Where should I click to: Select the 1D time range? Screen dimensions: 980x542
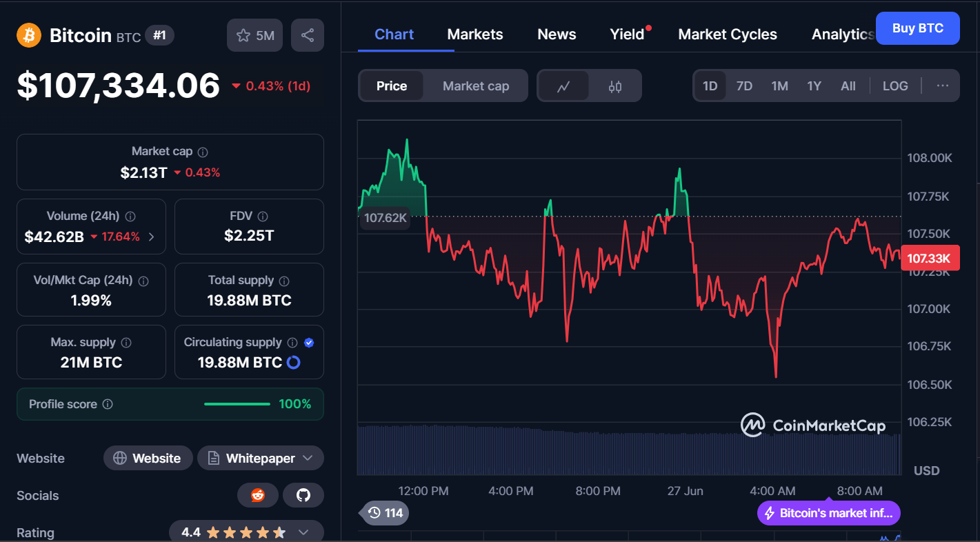click(710, 86)
